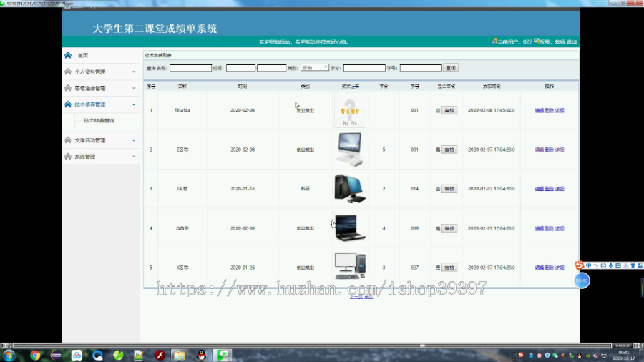Click the Sogou input method S icon
This screenshot has height=362, width=644.
point(579,265)
